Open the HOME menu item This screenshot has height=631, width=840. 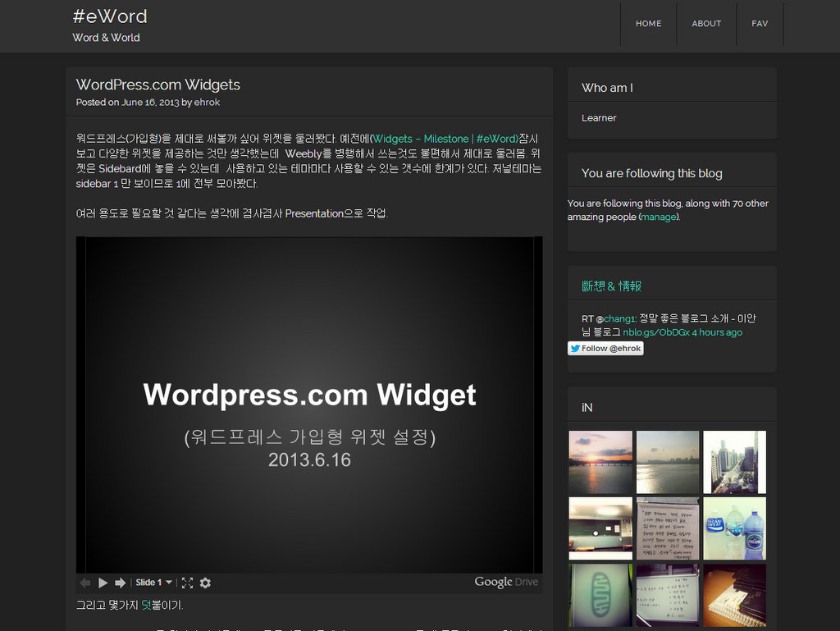pos(648,24)
